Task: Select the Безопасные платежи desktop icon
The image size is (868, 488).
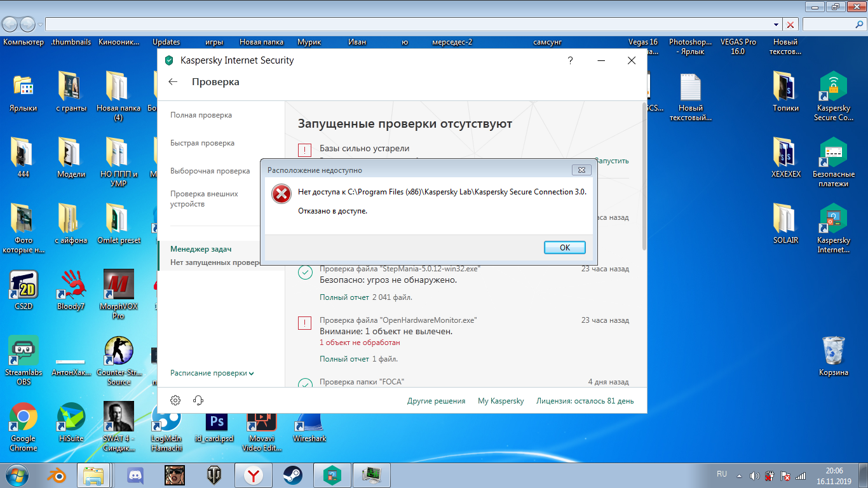Action: (x=834, y=163)
